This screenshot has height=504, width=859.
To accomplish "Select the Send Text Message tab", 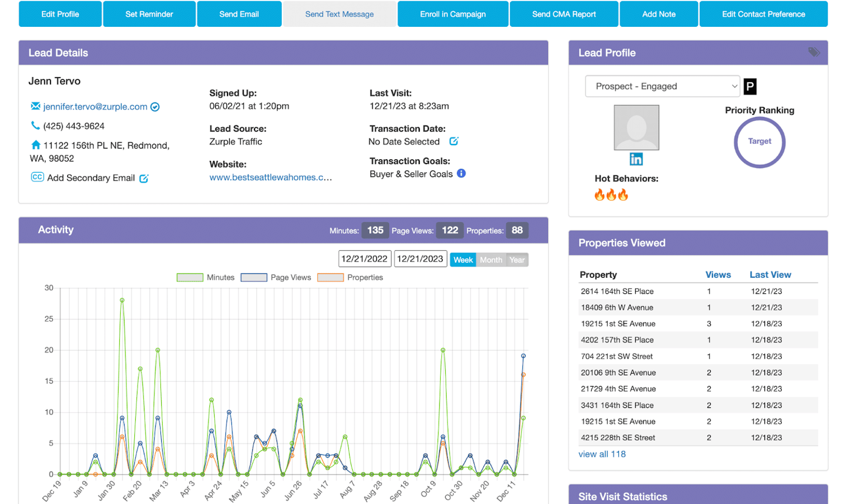I will point(339,14).
